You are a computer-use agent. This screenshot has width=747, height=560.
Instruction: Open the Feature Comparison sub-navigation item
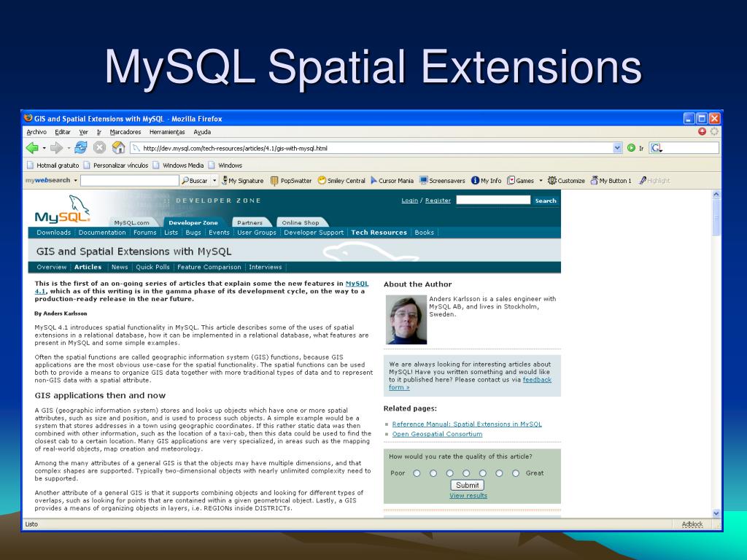pos(209,267)
